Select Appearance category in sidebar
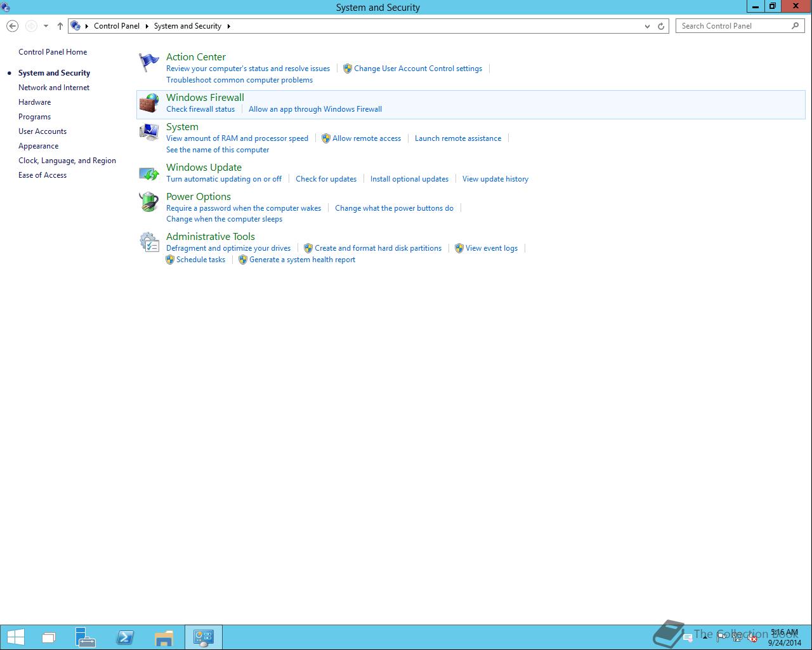Viewport: 812px width, 650px height. tap(39, 146)
